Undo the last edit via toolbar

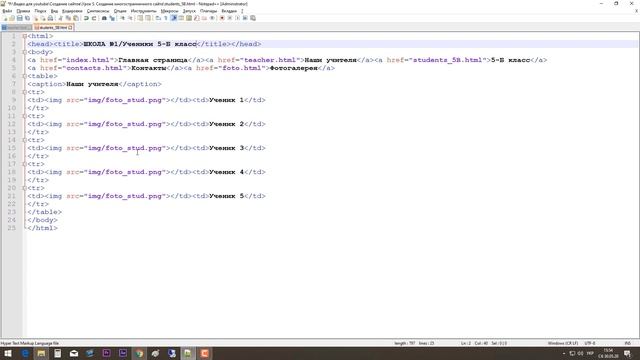coord(86,18)
